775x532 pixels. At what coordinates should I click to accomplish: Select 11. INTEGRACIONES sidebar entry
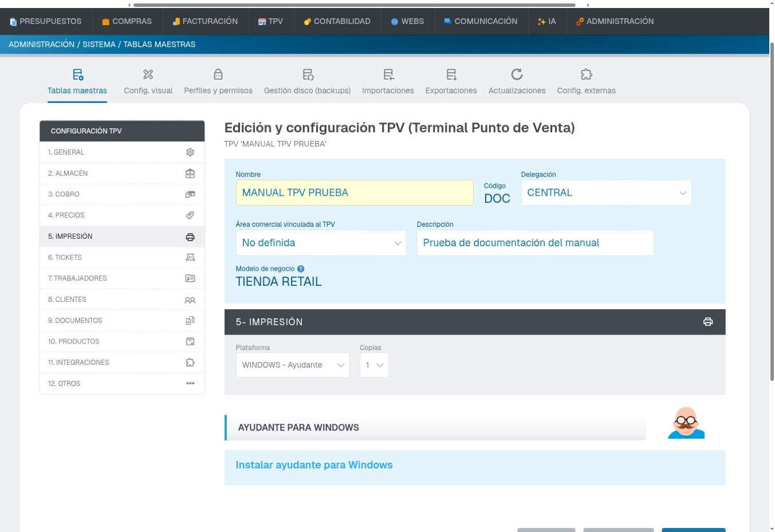(x=122, y=362)
